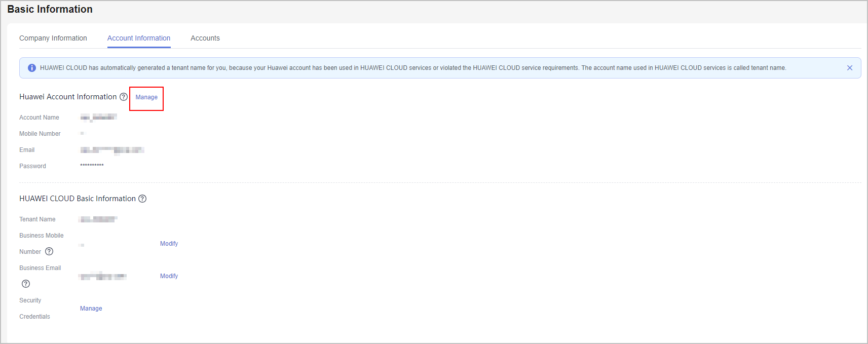The image size is (868, 344).
Task: Click the blurred Account Name value
Action: coord(99,117)
